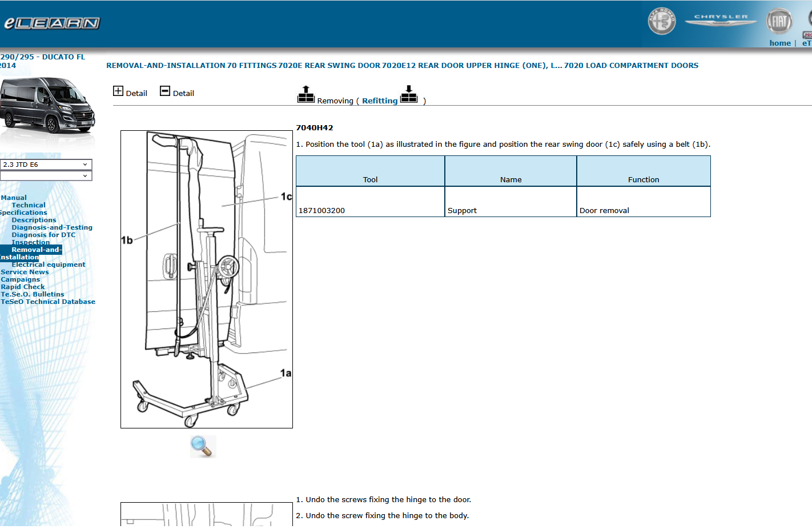Click the Removing procedure icon

click(x=306, y=94)
